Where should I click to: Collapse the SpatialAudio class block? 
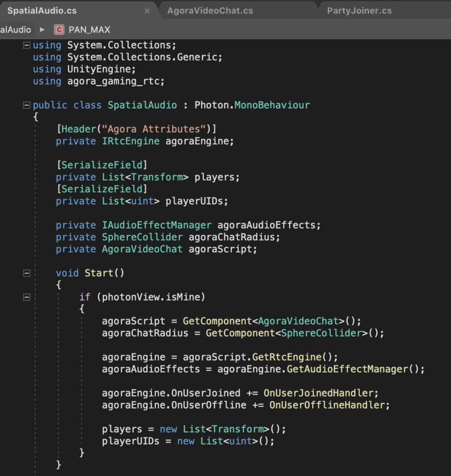(26, 106)
